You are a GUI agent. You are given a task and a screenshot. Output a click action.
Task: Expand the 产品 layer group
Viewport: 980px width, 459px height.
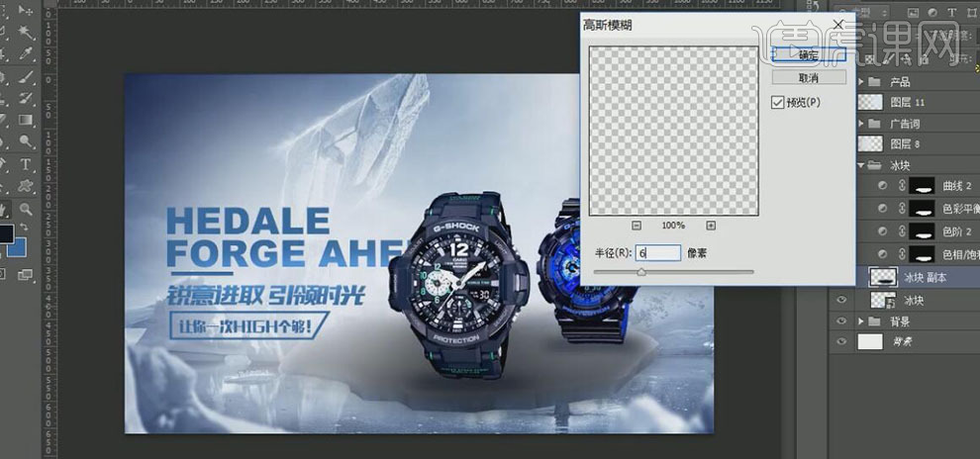coord(860,82)
